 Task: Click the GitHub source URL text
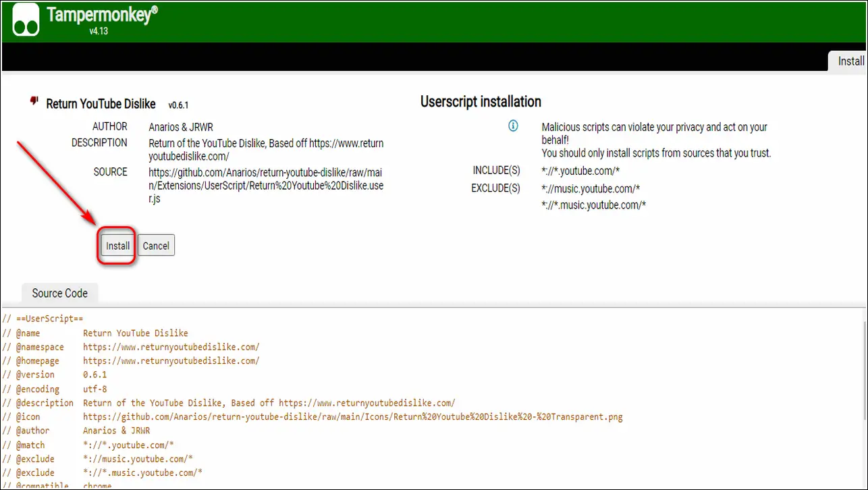[266, 186]
